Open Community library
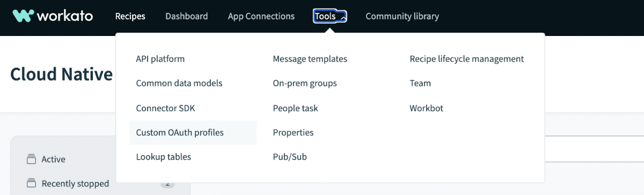The width and height of the screenshot is (644, 195). tap(402, 16)
